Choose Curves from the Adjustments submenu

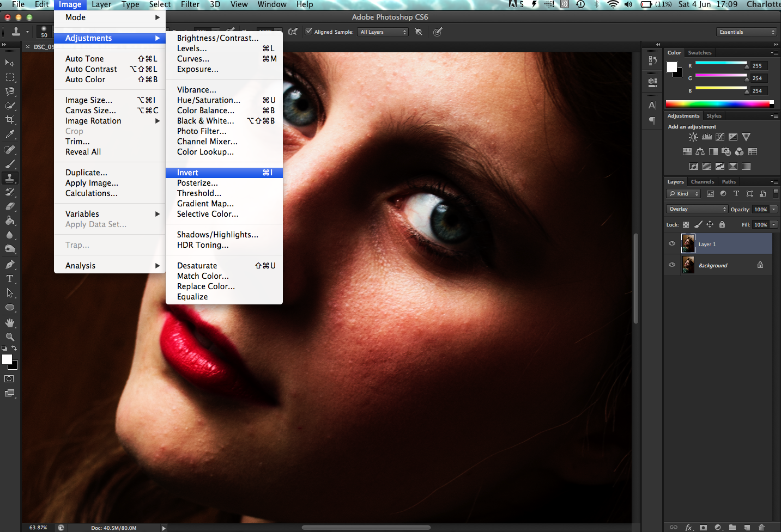pos(224,59)
